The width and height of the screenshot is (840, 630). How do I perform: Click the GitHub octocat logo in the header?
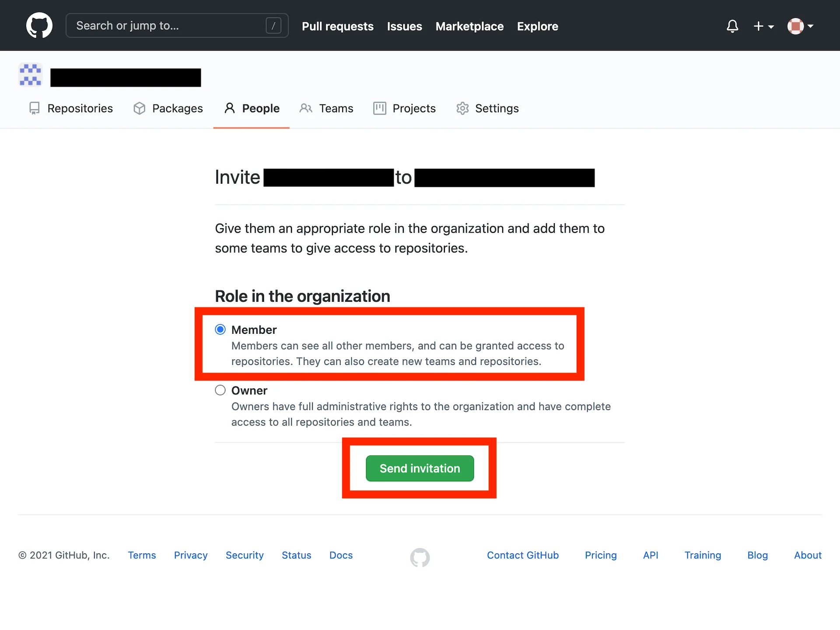(x=39, y=25)
